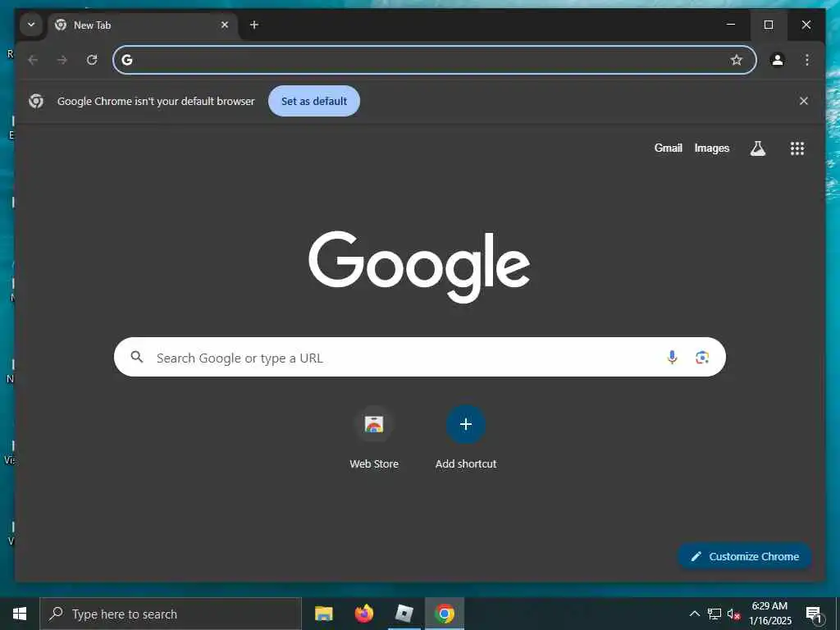
Task: Close the New Tab tab
Action: pyautogui.click(x=225, y=25)
